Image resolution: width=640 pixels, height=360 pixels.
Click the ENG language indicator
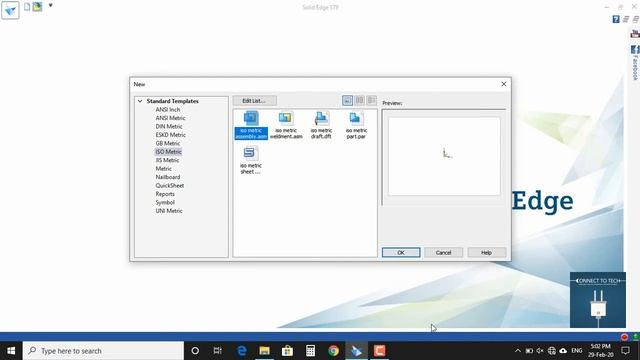[577, 351]
